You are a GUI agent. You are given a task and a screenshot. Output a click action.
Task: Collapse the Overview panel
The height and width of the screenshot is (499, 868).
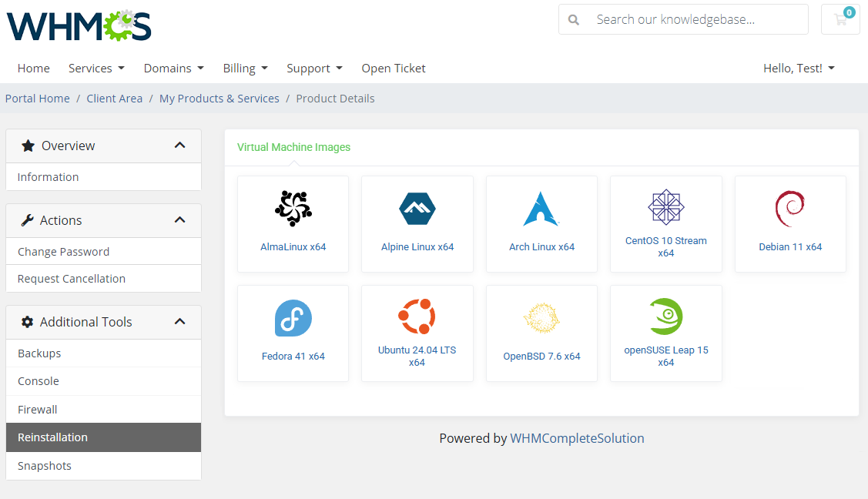[x=179, y=145]
